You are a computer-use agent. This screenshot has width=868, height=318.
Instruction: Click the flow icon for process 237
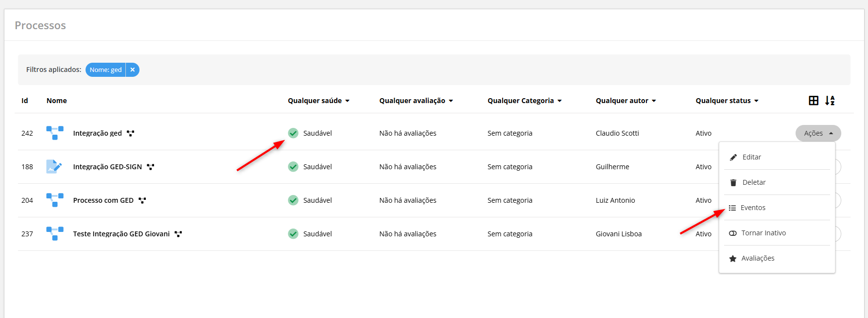click(54, 233)
